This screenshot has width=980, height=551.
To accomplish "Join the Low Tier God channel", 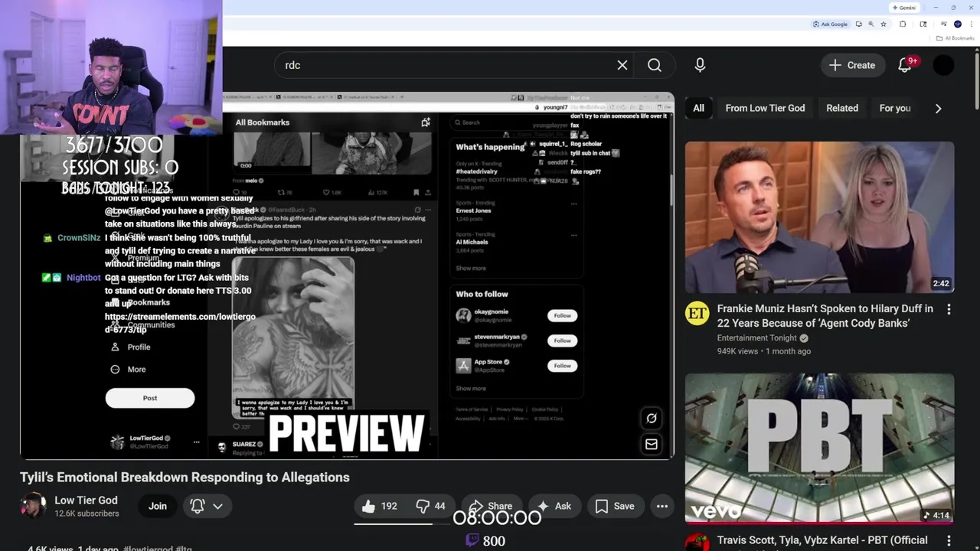I will point(158,506).
